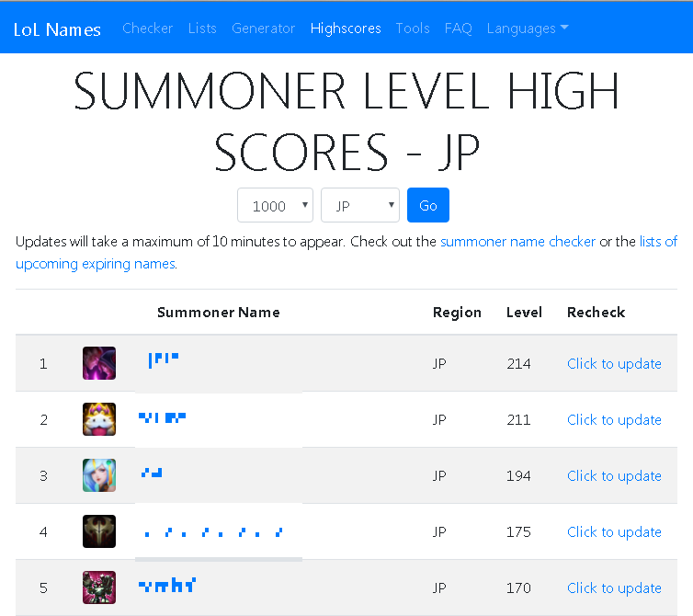The height and width of the screenshot is (616, 693).
Task: Click the level value 194
Action: coord(518,476)
